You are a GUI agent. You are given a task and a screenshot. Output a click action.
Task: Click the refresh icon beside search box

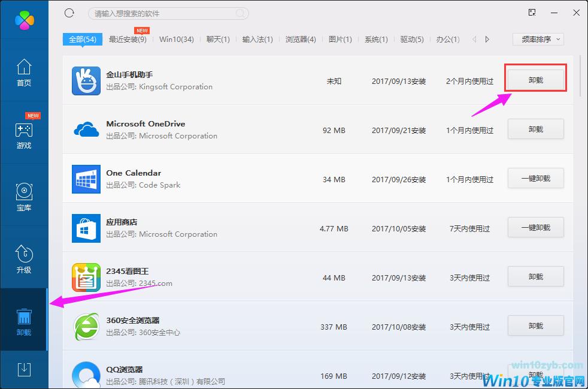coord(69,13)
